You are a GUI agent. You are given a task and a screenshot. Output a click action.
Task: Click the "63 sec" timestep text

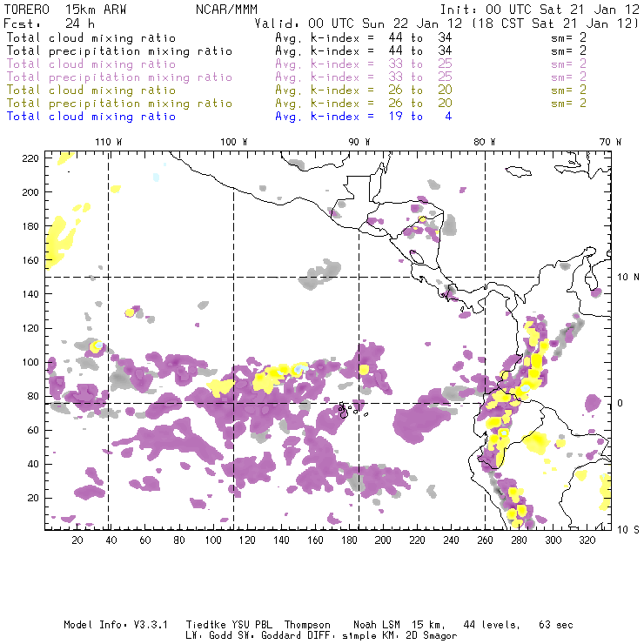point(556,625)
